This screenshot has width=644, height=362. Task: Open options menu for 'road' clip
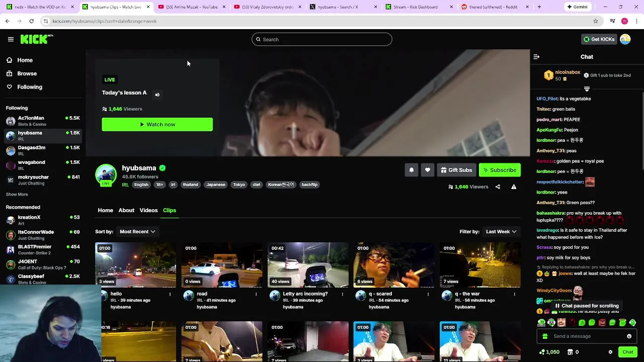pos(256,294)
